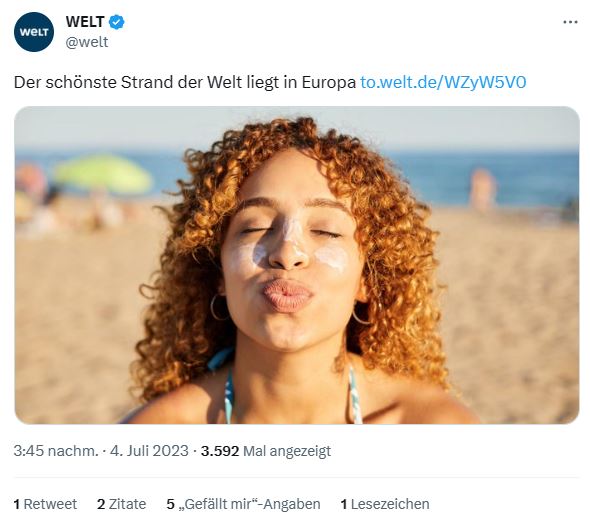The image size is (590, 525).
Task: Click the 3:45 nachm. timestamp
Action: [56, 451]
